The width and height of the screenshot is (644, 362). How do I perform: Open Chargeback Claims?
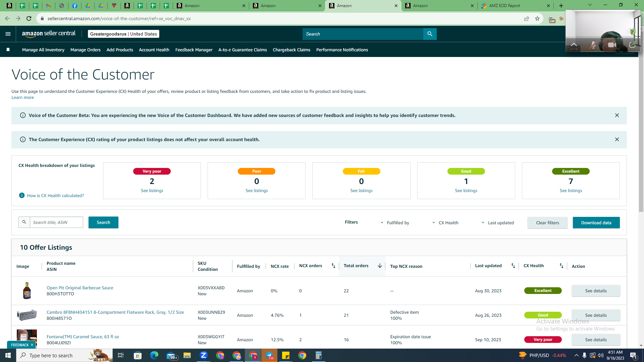tap(291, 50)
